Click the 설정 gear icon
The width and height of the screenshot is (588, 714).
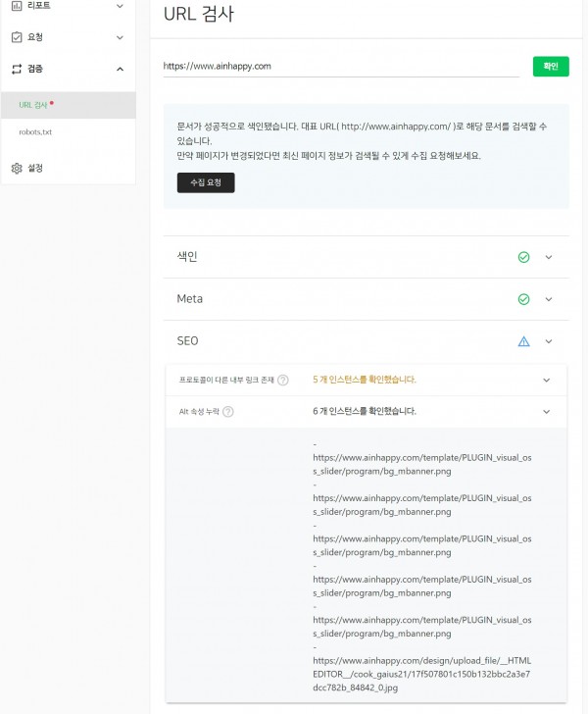pyautogui.click(x=17, y=169)
